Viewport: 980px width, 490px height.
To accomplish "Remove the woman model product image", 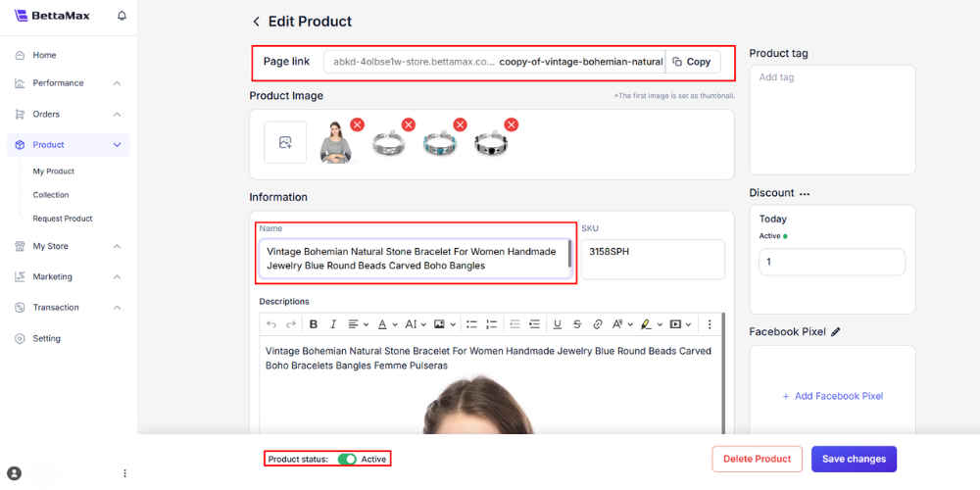I will pyautogui.click(x=357, y=124).
